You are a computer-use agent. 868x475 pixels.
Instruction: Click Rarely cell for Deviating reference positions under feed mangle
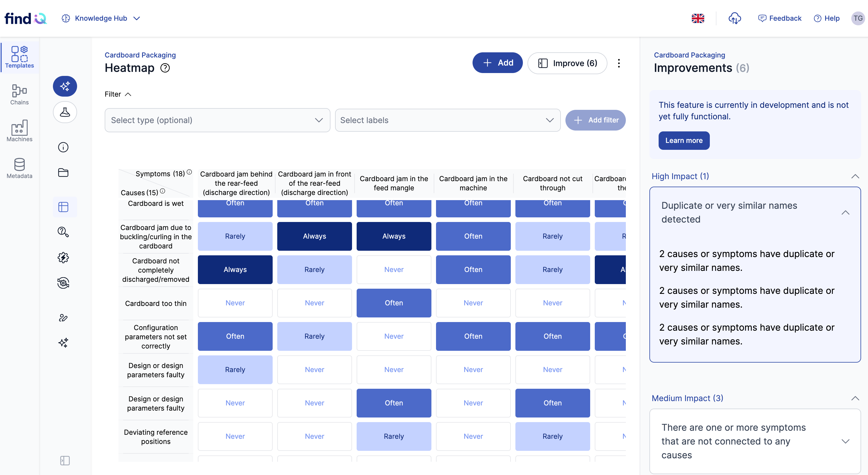[394, 436]
